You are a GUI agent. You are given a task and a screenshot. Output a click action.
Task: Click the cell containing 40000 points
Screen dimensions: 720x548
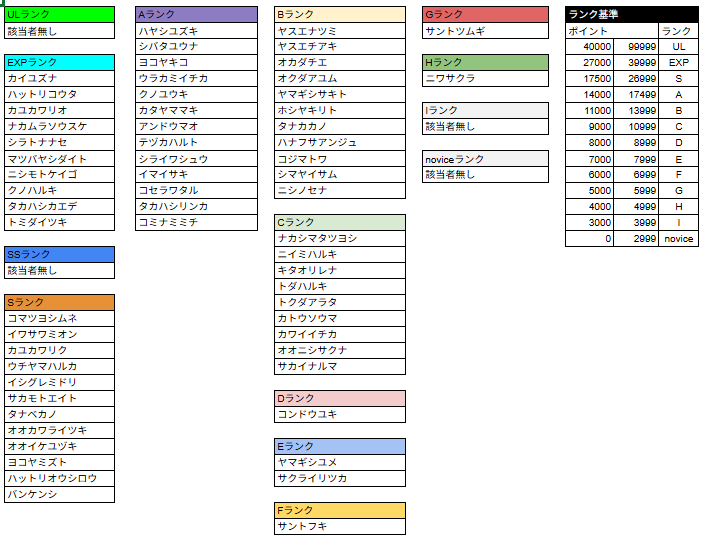590,47
